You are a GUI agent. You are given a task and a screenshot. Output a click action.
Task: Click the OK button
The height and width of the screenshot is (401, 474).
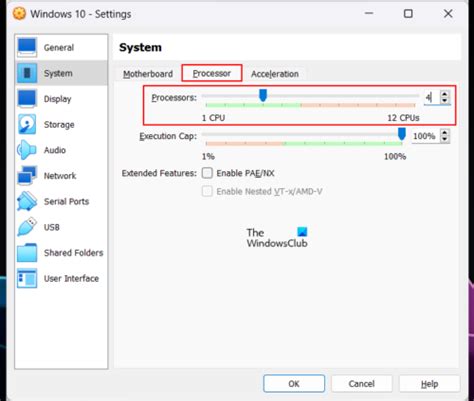click(294, 384)
